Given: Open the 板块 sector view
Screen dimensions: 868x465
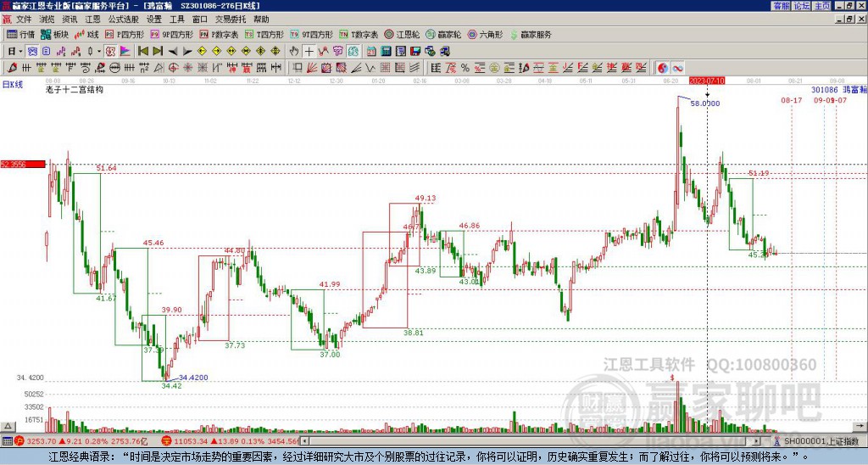Looking at the screenshot, I should (54, 34).
